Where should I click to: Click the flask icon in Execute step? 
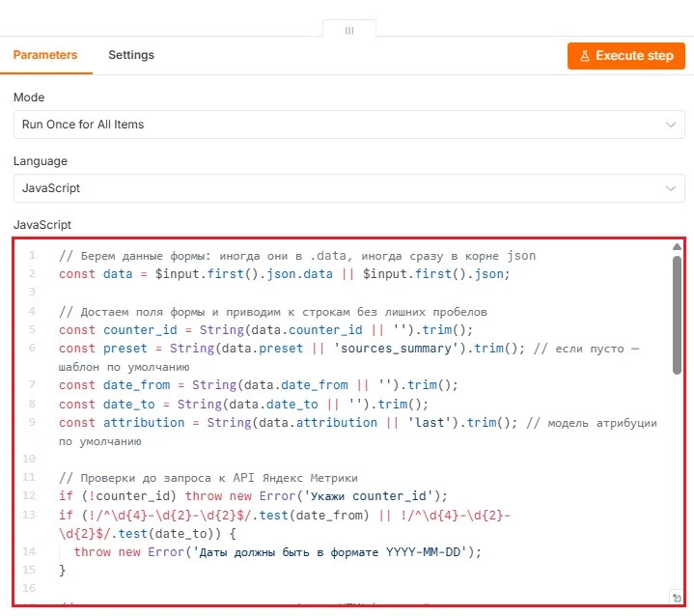click(585, 56)
